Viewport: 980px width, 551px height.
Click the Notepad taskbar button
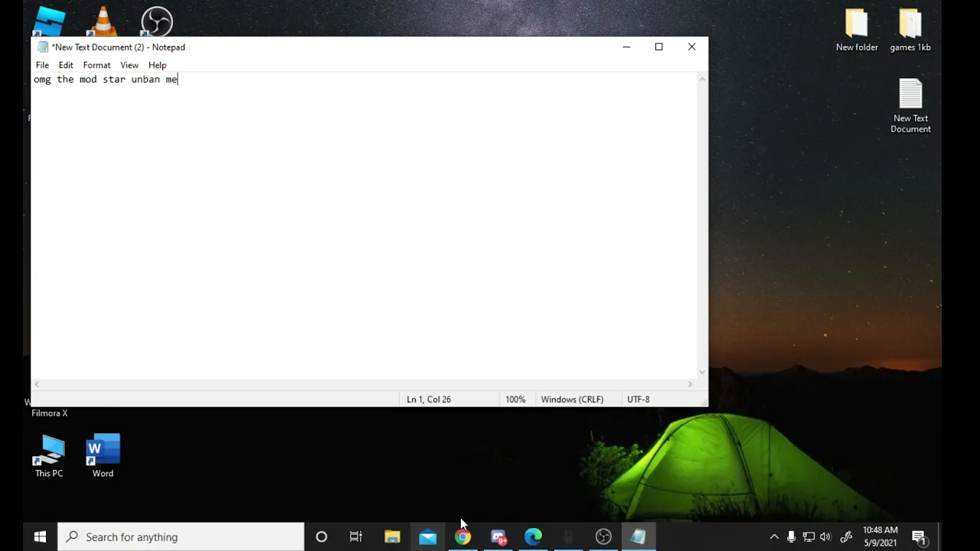click(639, 537)
